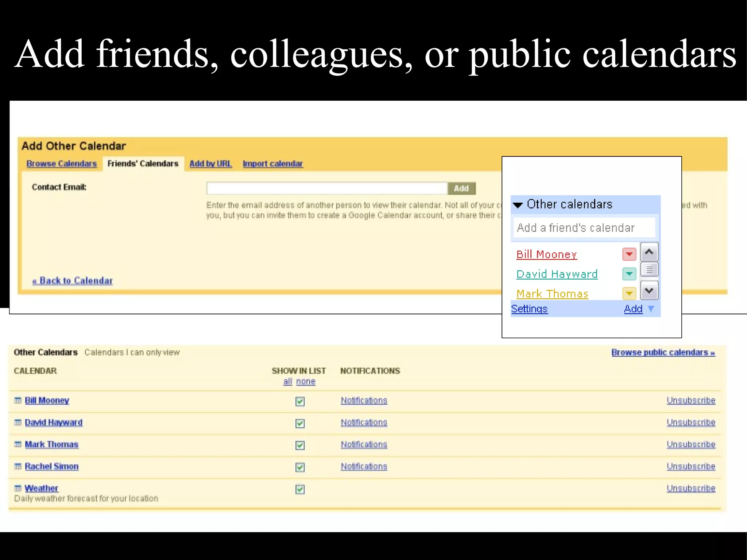Open Rachel Simon calendar in table
This screenshot has width=747, height=560.
coord(52,466)
